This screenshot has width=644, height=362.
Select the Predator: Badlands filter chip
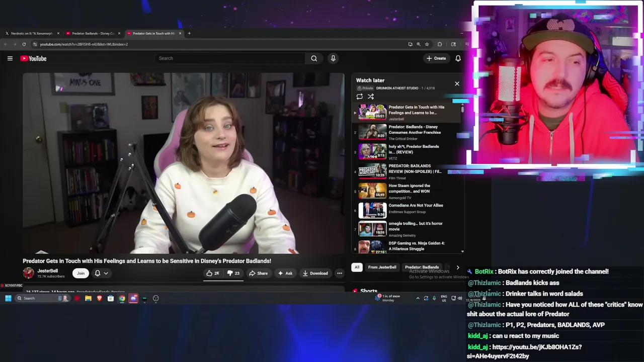422,267
